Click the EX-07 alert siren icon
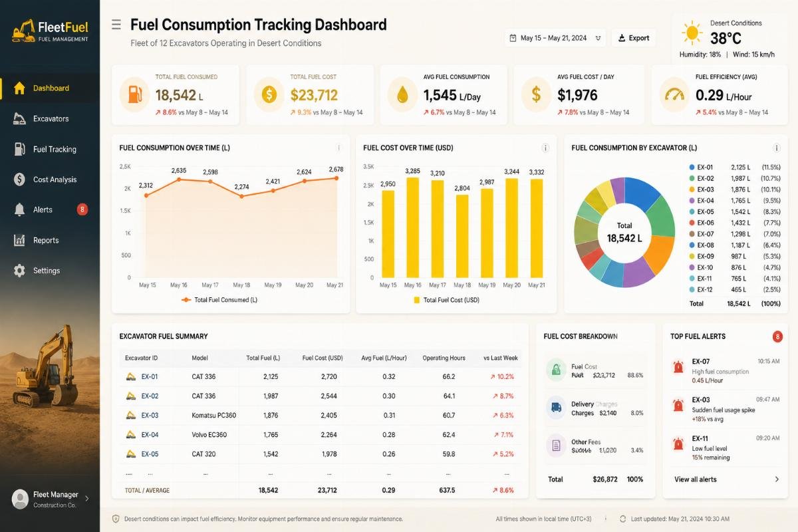 tap(678, 366)
